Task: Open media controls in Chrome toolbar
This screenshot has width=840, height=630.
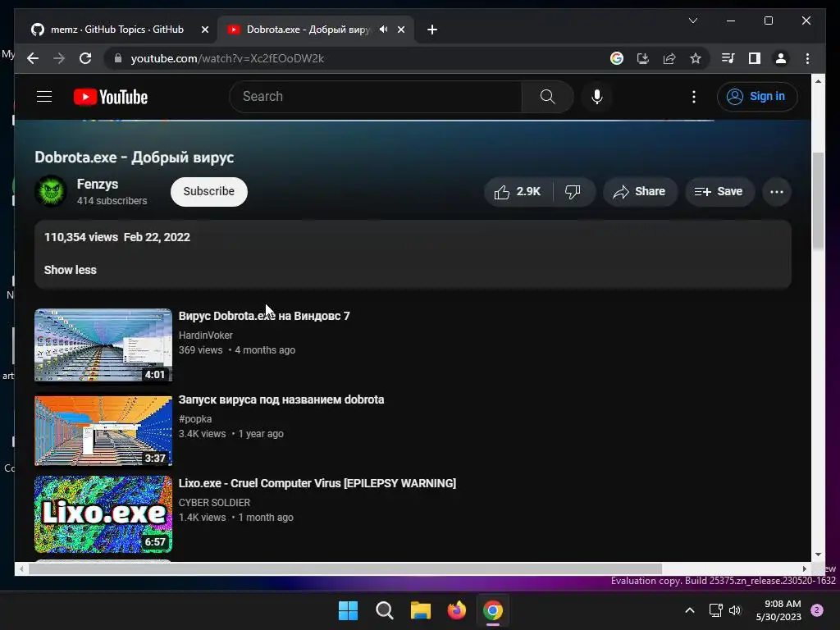Action: pos(728,58)
